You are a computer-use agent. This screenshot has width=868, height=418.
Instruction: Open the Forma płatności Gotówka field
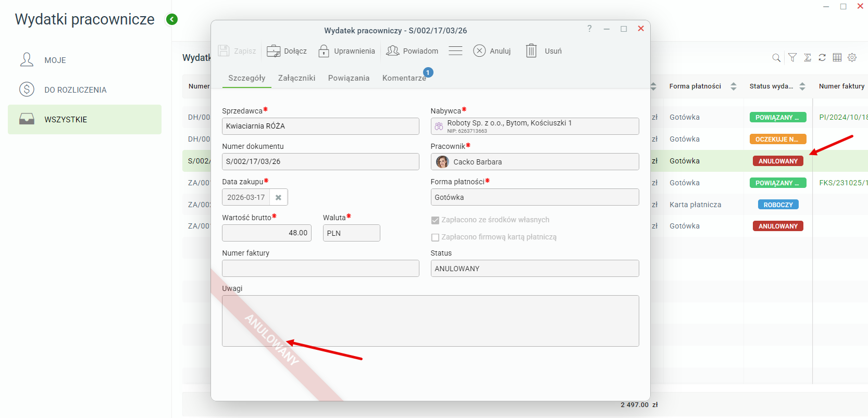[535, 197]
